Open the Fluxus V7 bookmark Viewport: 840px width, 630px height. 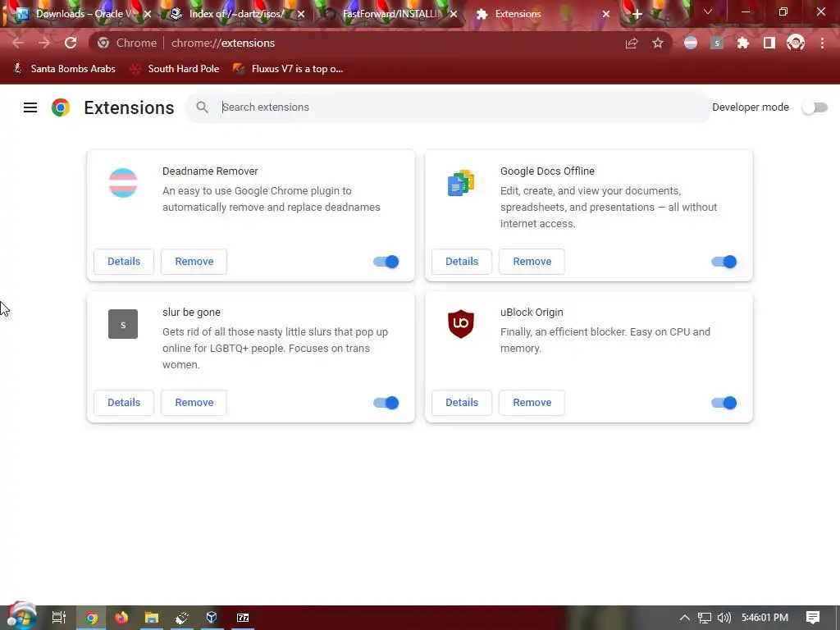[288, 69]
